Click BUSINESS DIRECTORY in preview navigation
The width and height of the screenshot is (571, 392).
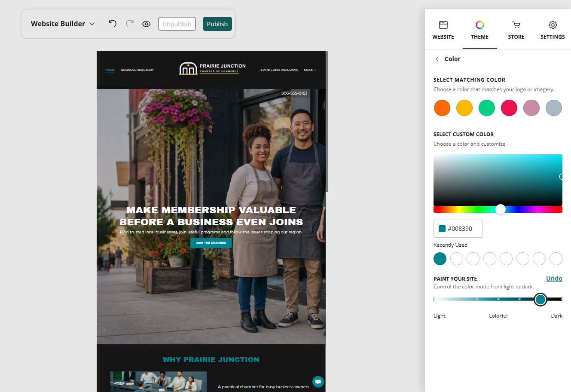coord(137,70)
